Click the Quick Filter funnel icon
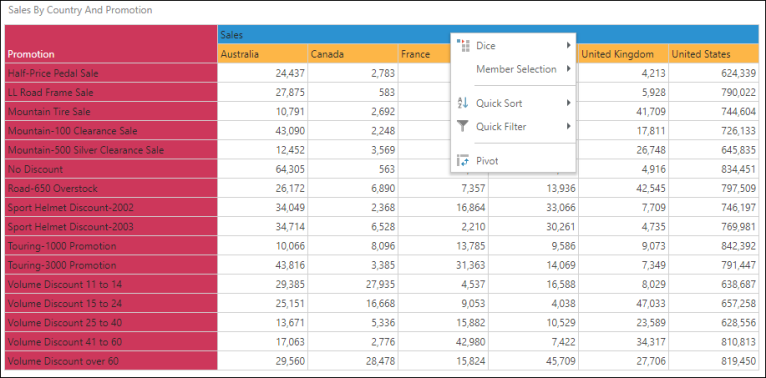Image resolution: width=766 pixels, height=378 pixels. pyautogui.click(x=463, y=126)
